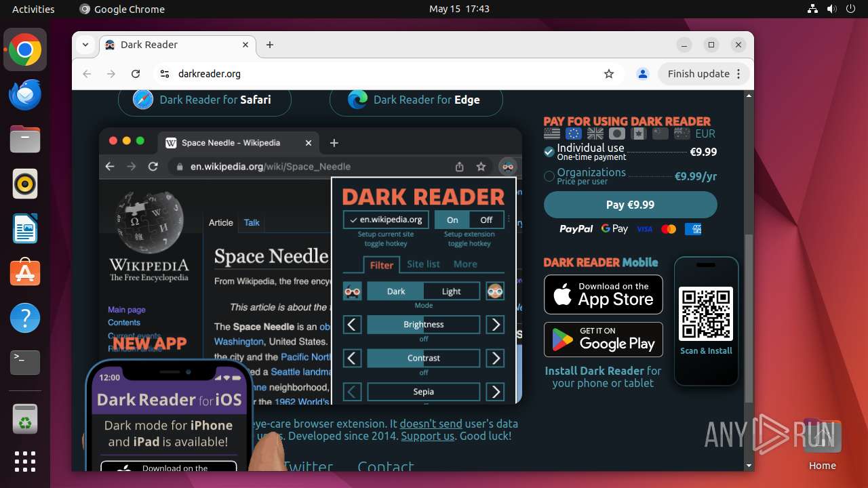868x488 pixels.
Task: Open the Contact link in the footer
Action: pos(385,466)
